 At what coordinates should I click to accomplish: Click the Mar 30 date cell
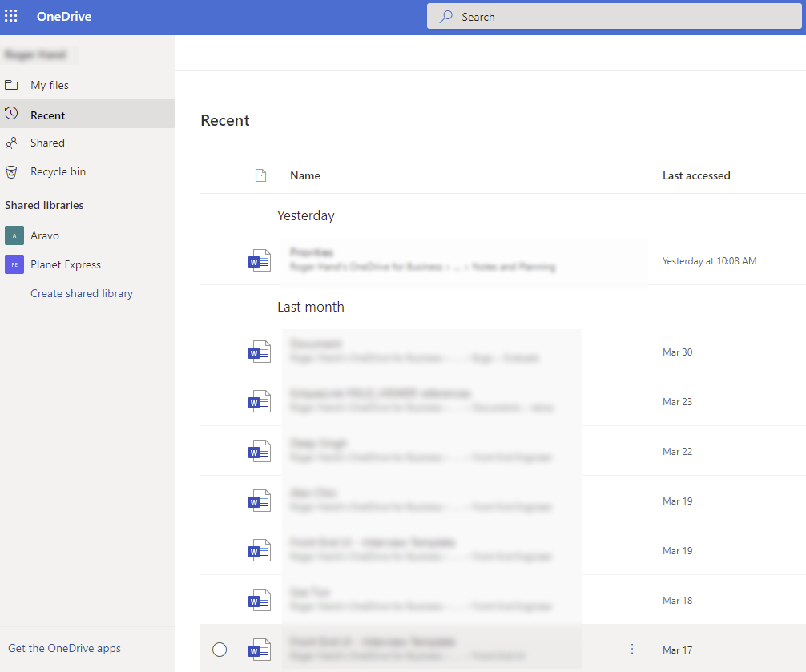pyautogui.click(x=678, y=352)
